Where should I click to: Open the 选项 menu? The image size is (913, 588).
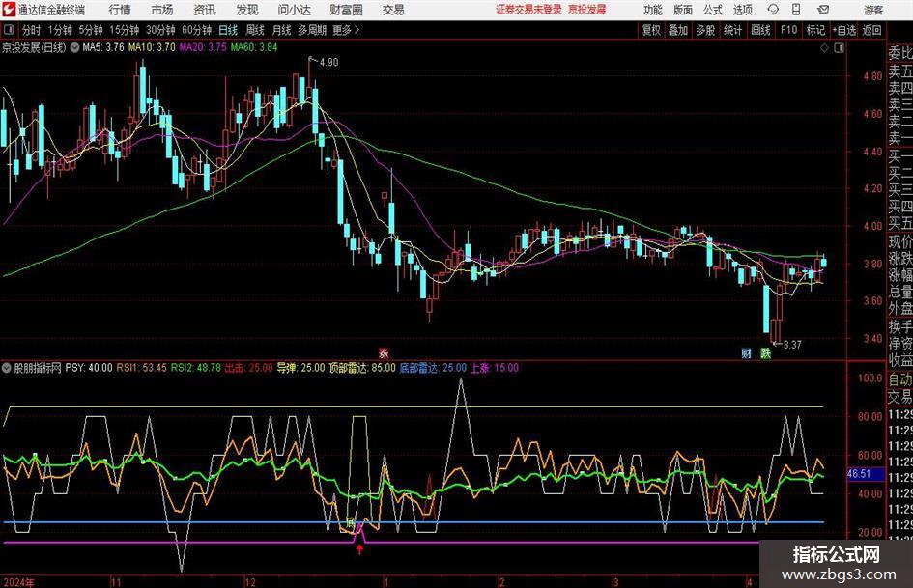[742, 10]
